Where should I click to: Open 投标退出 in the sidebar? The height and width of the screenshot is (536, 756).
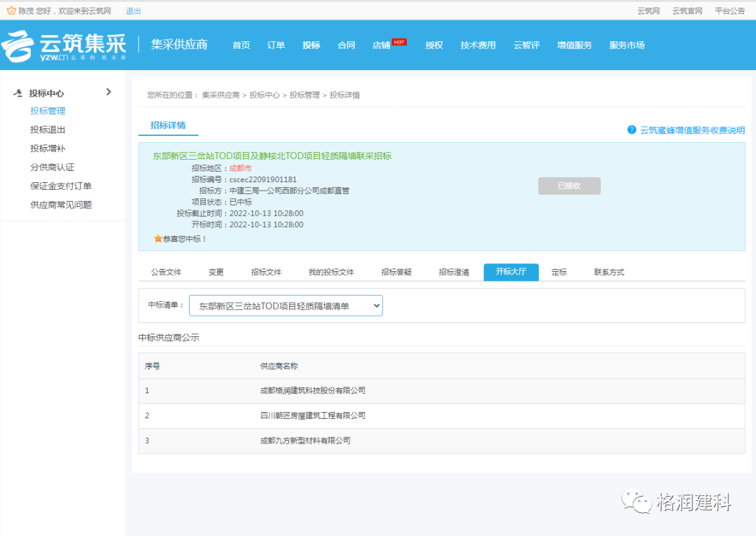(x=48, y=130)
